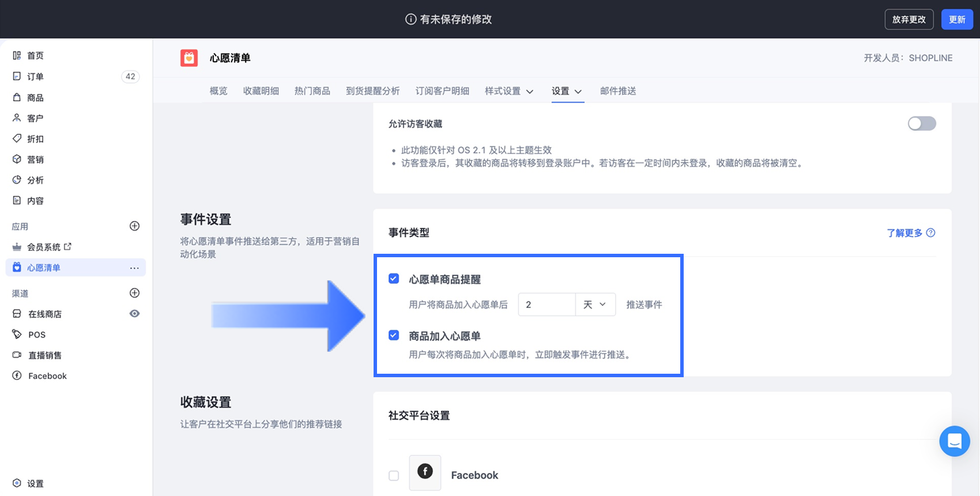Uncheck the 商品加入心愿单 checkbox

tap(394, 335)
